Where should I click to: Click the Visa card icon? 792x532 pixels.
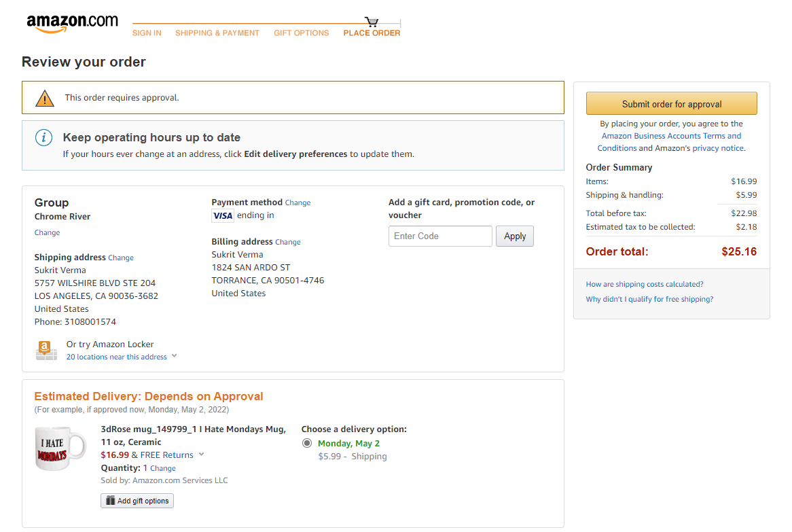[223, 216]
